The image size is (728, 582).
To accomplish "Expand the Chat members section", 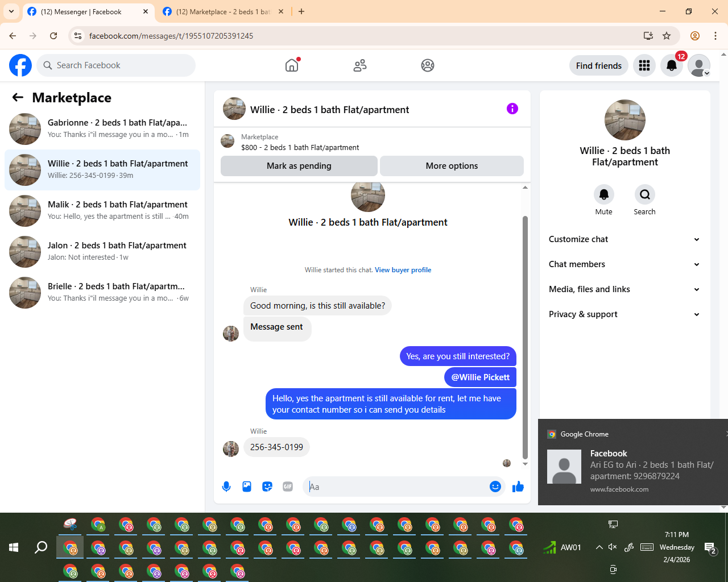I will click(624, 264).
